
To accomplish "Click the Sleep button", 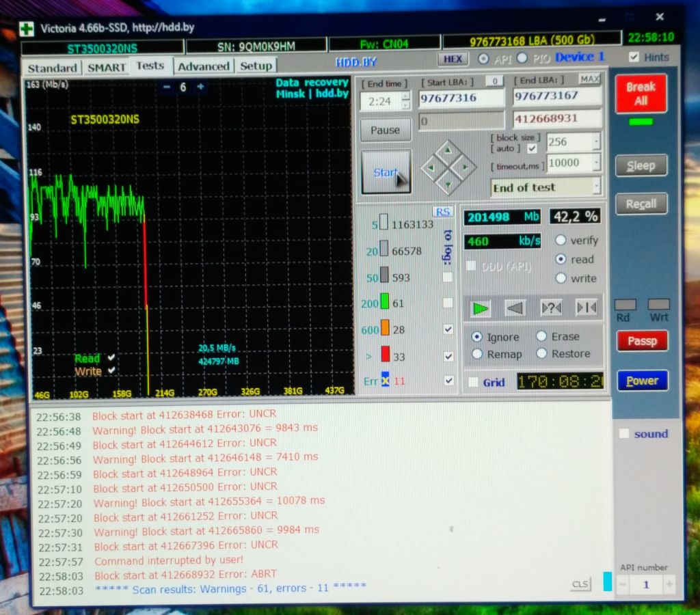I will coord(641,165).
